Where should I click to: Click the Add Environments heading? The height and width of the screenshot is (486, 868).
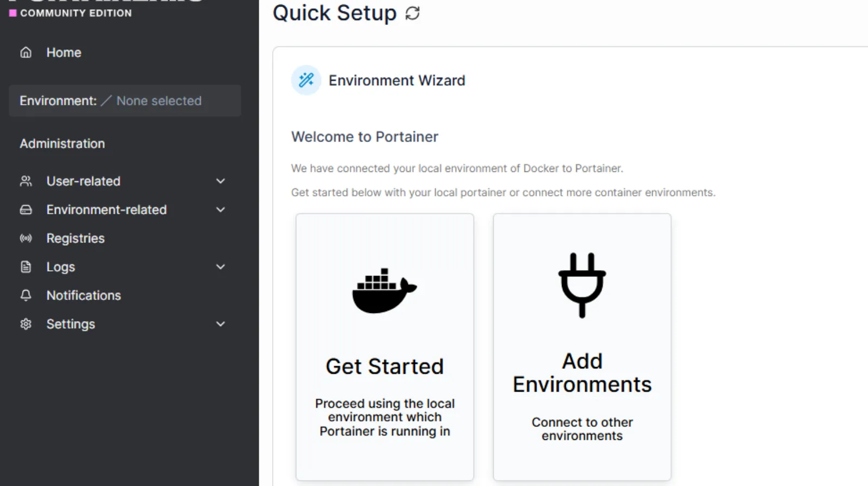click(x=582, y=373)
